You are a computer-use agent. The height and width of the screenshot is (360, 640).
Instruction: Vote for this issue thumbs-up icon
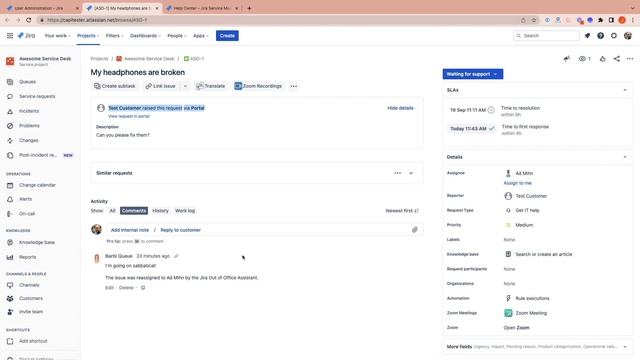pyautogui.click(x=602, y=59)
